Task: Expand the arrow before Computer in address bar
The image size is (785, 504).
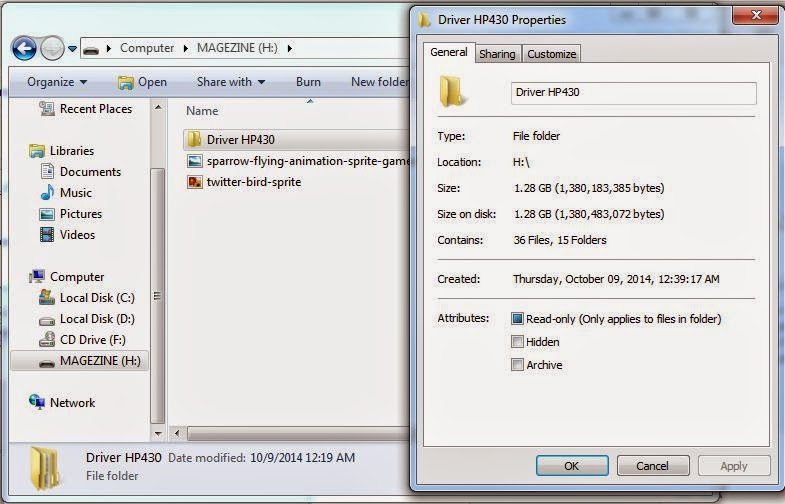Action: point(109,49)
